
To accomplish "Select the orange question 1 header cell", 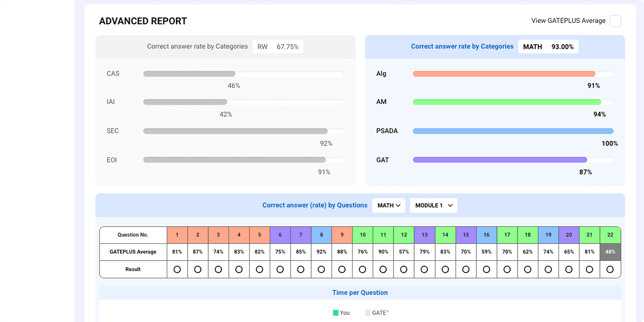I will [x=177, y=235].
